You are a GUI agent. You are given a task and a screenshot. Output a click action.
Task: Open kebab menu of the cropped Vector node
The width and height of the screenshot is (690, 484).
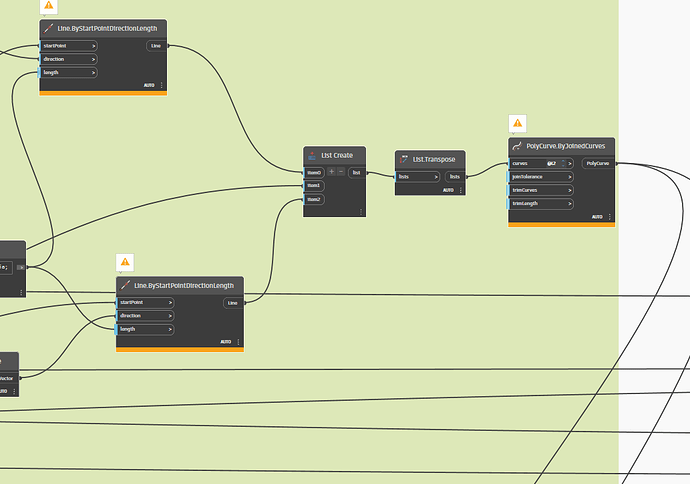pyautogui.click(x=14, y=391)
